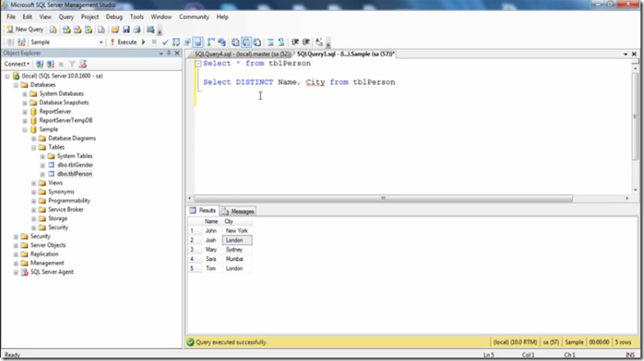Open an Analysis Services DMX Query
Image resolution: width=644 pixels, height=361 pixels.
pyautogui.click(x=77, y=30)
